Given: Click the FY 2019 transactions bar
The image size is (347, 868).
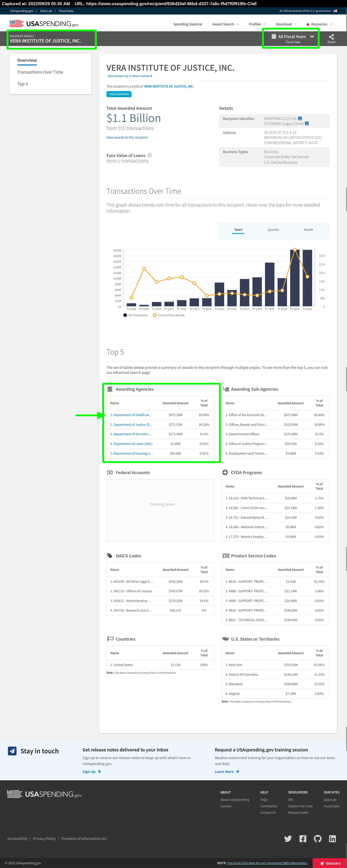Looking at the screenshot, I should (x=269, y=284).
